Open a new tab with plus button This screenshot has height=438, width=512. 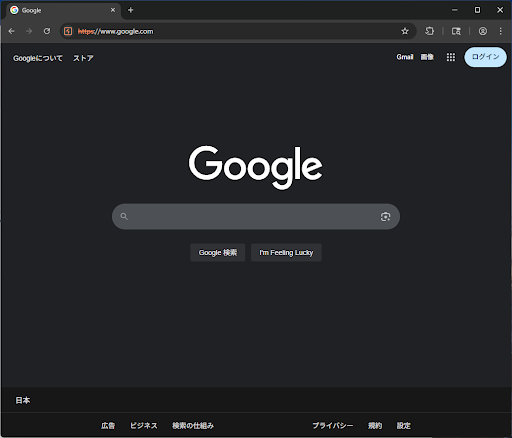pos(131,10)
